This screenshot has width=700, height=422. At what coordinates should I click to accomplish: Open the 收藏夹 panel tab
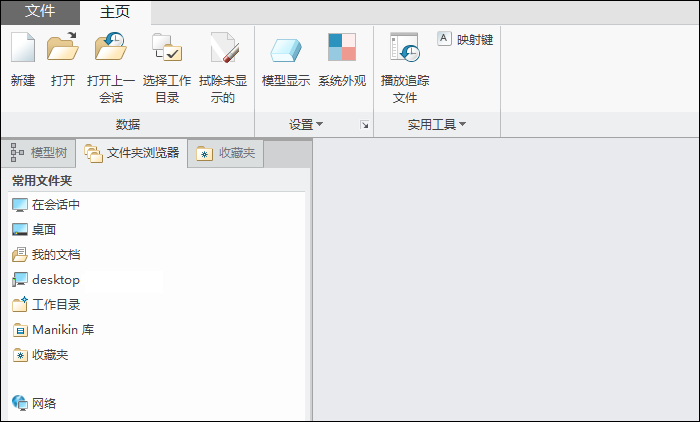click(225, 154)
